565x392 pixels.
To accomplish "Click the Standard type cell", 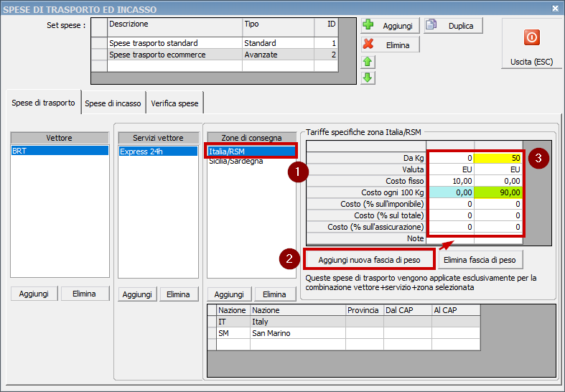I will pos(278,43).
